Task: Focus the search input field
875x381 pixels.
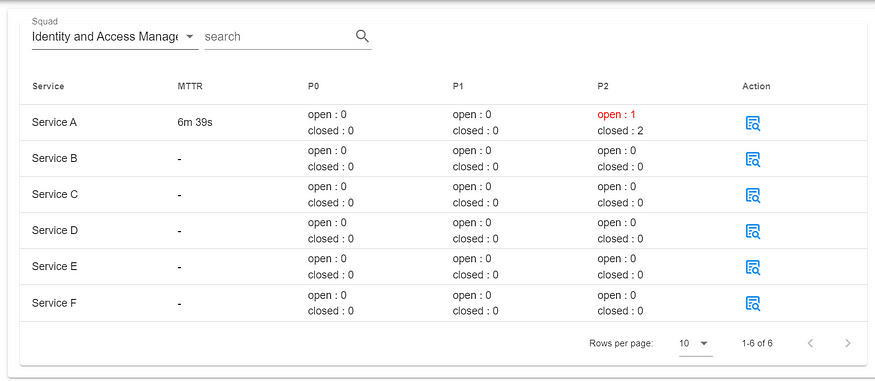Action: pyautogui.click(x=279, y=37)
